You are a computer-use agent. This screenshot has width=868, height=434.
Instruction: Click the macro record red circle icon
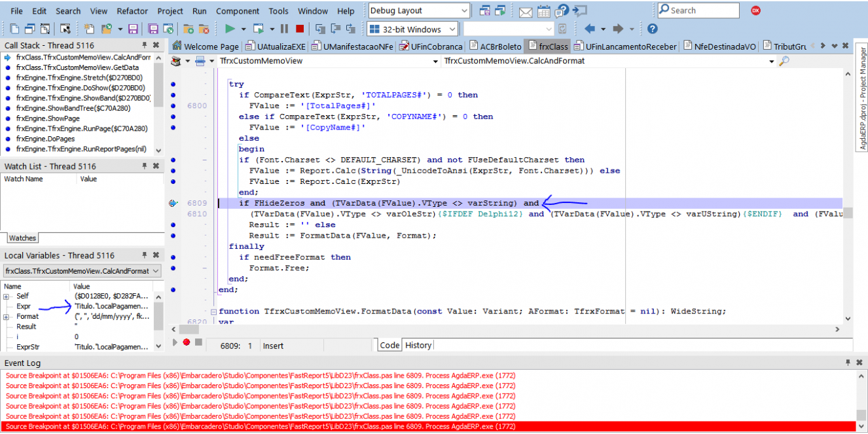187,342
